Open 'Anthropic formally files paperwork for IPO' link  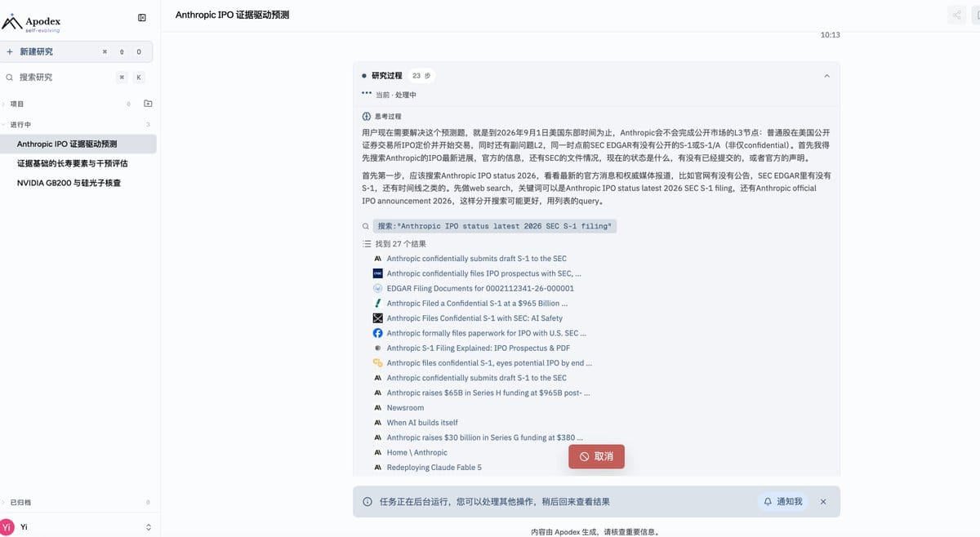[486, 333]
